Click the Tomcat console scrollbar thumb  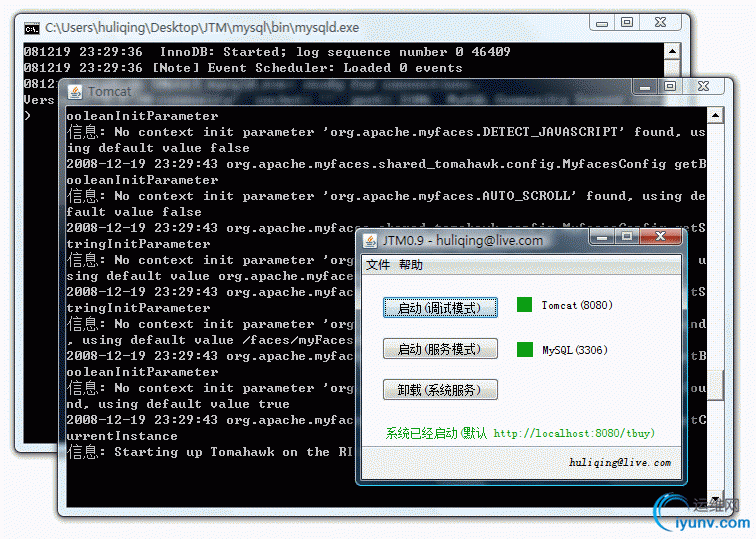(x=715, y=385)
